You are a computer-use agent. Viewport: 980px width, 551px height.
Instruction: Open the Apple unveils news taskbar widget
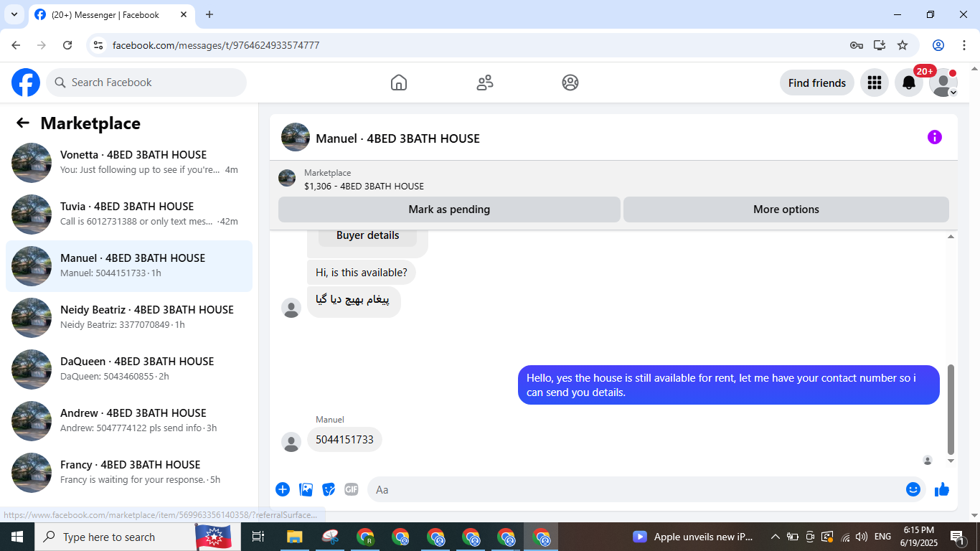click(x=694, y=537)
